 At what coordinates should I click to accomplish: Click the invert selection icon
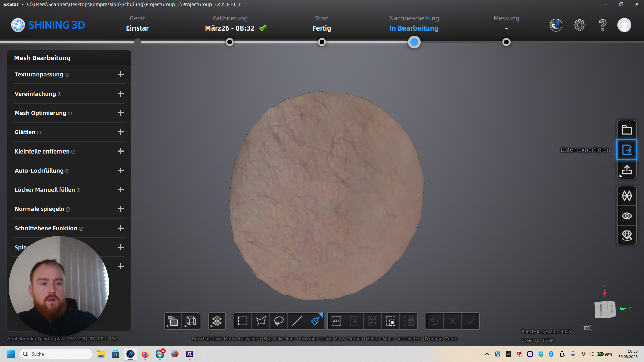(x=391, y=321)
